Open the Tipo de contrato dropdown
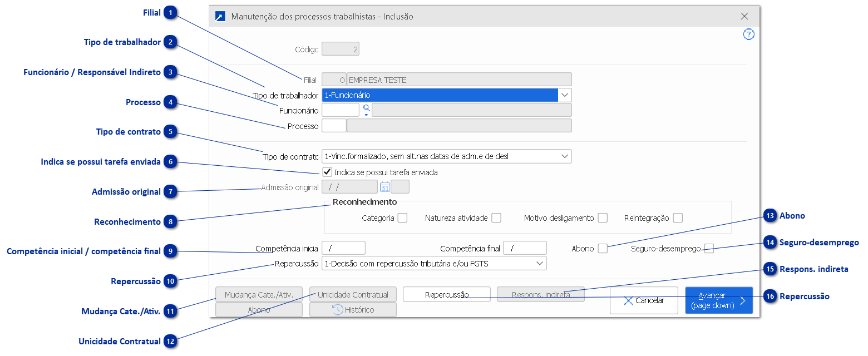Image resolution: width=868 pixels, height=356 pixels. click(x=565, y=156)
